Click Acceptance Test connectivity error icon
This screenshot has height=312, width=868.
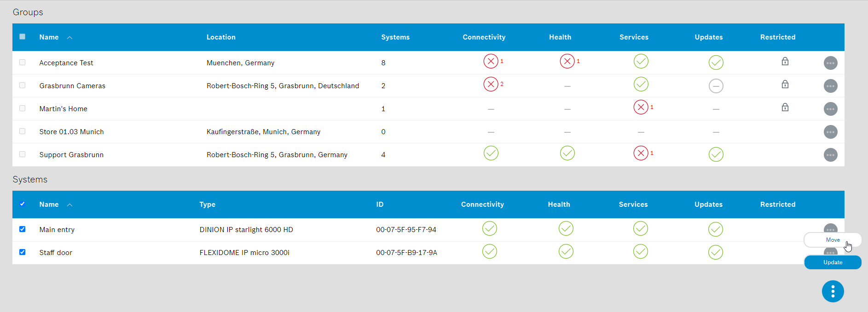click(491, 61)
